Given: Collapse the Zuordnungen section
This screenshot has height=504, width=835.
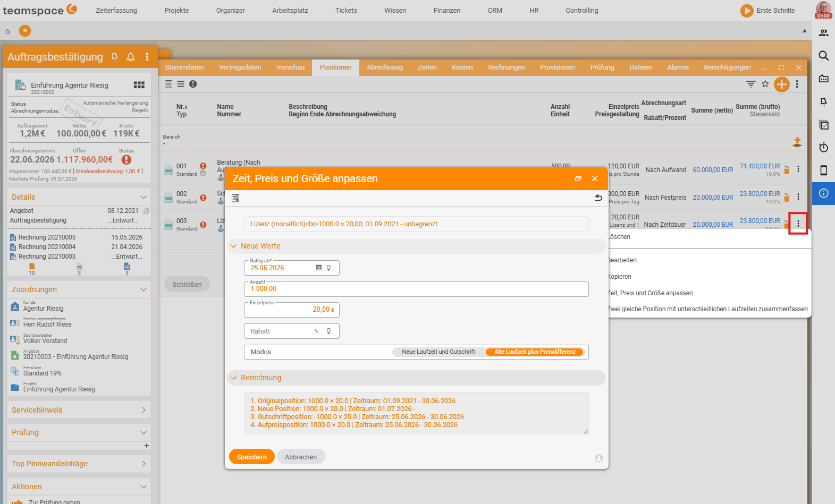Looking at the screenshot, I should 143,289.
